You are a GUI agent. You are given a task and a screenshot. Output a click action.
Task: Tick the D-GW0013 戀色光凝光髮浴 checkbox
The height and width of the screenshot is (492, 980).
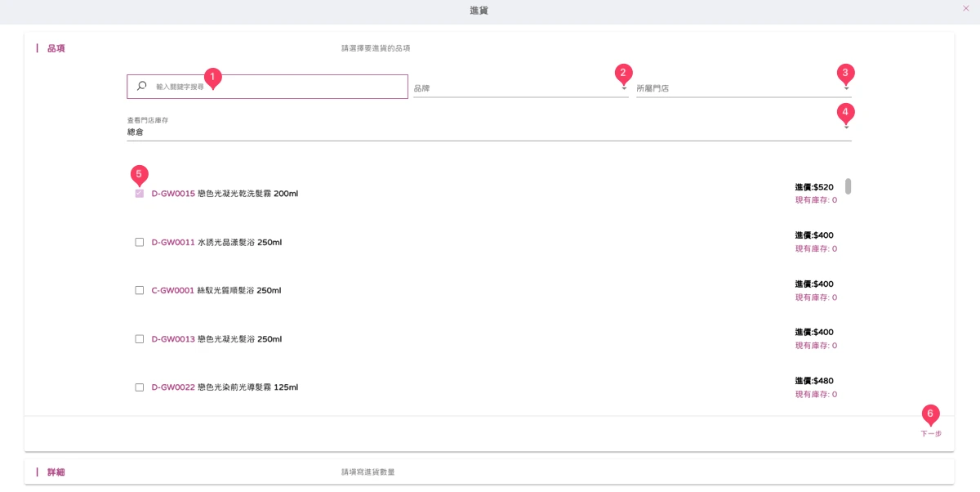coord(140,339)
